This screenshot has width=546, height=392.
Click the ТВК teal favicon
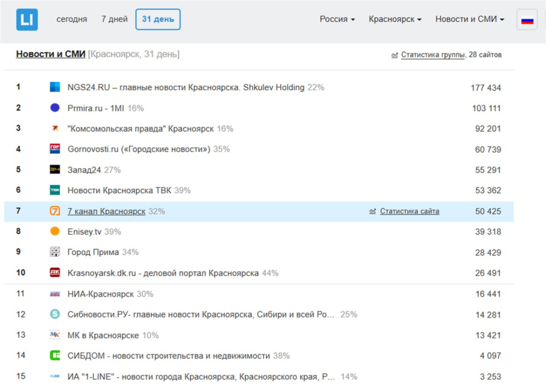(55, 191)
